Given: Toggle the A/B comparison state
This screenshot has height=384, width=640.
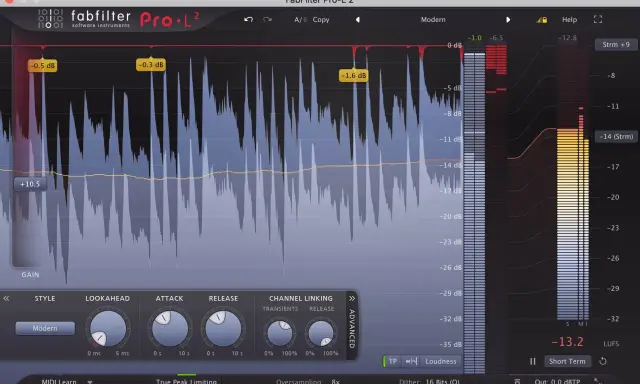Looking at the screenshot, I should 300,20.
